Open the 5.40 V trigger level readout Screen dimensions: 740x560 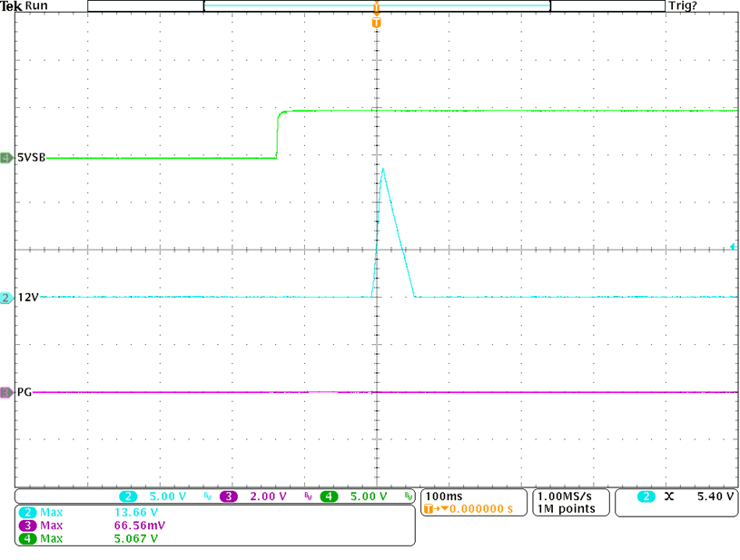pyautogui.click(x=715, y=496)
